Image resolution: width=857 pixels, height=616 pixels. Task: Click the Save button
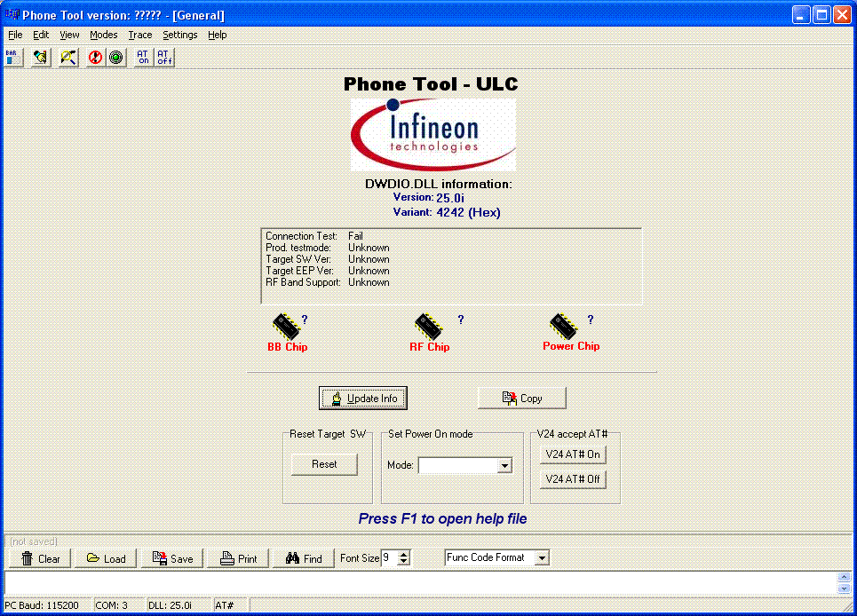pos(171,558)
